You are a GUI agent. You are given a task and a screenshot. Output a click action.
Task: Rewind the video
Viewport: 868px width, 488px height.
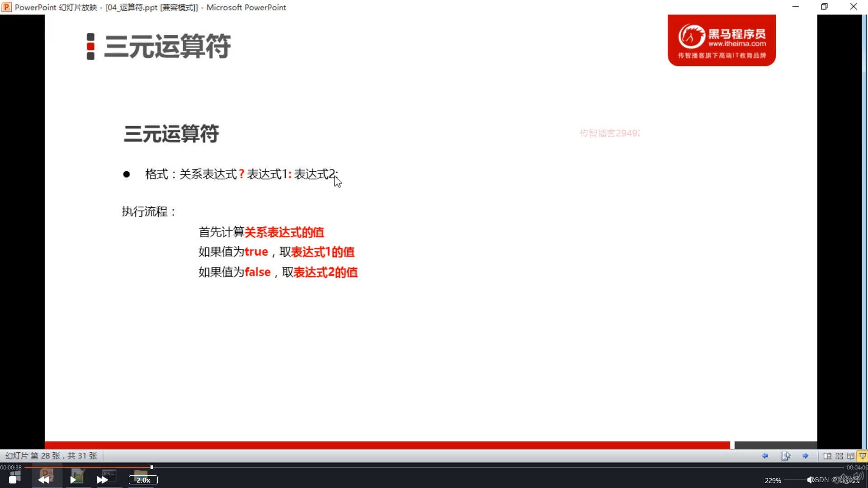click(x=44, y=480)
